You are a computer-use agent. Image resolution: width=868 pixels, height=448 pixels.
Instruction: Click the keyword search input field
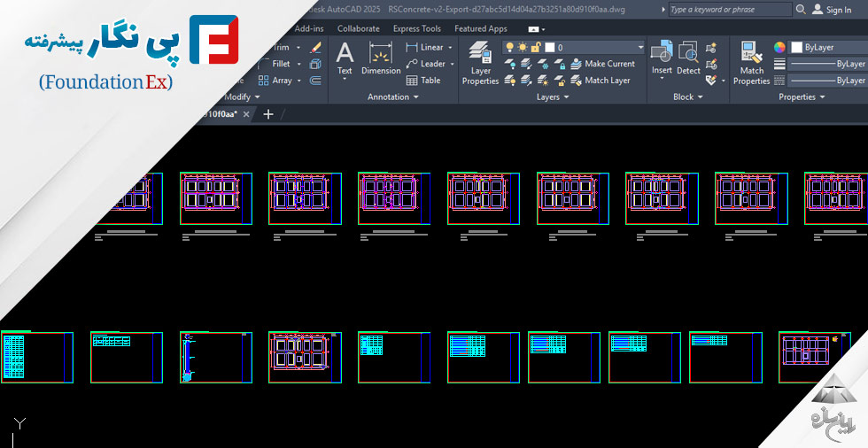pos(729,10)
